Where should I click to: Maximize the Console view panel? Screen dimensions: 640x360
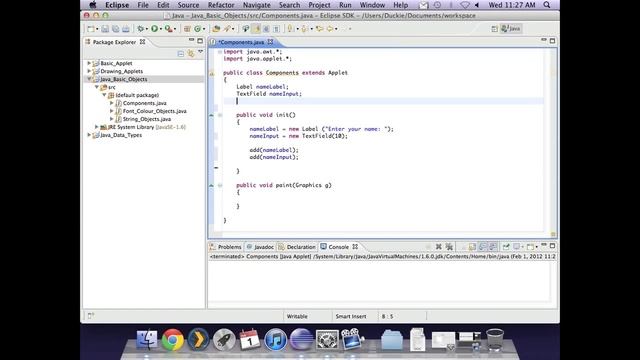click(552, 246)
